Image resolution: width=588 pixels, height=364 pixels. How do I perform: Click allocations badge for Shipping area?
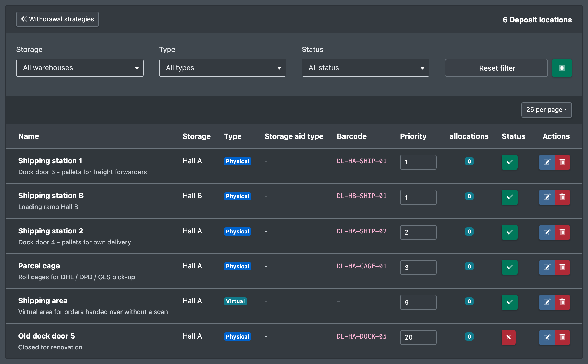pos(469,301)
